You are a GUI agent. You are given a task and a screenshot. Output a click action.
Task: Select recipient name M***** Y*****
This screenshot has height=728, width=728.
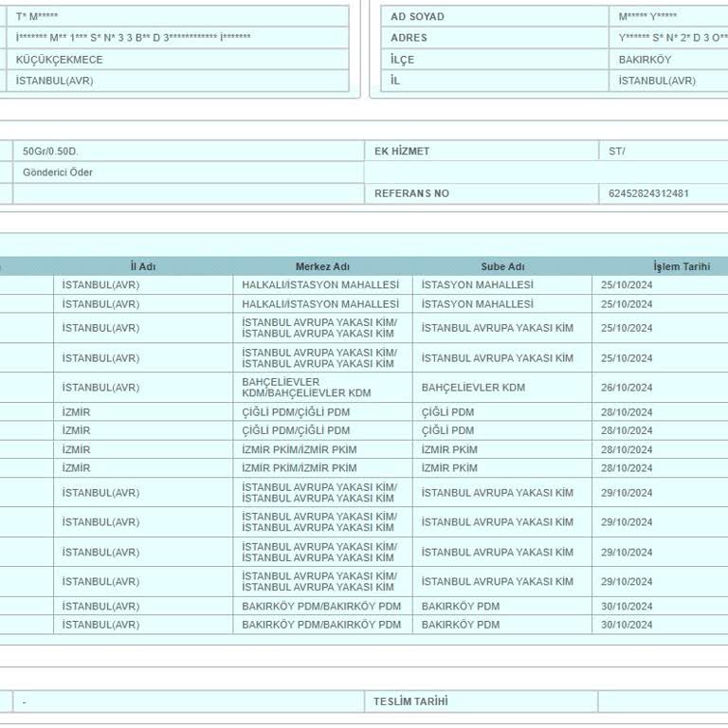pos(647,17)
